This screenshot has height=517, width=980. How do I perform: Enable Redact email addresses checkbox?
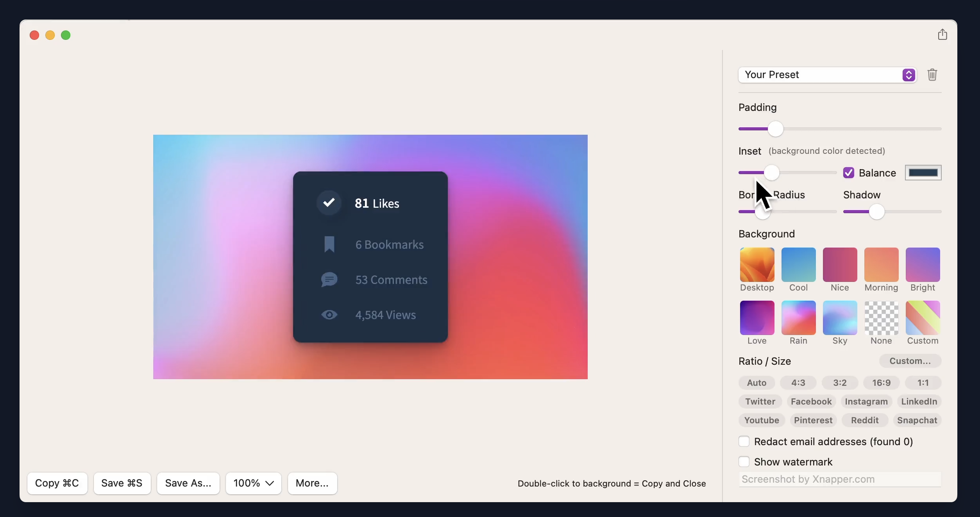(x=744, y=442)
